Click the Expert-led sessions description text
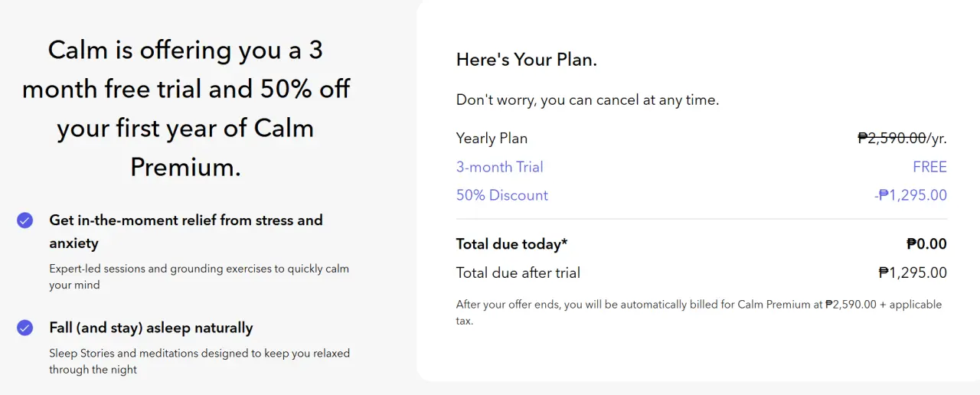Screen dimensions: 980x395 click(199, 277)
